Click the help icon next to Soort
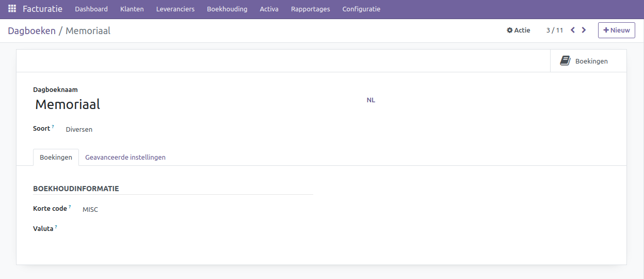The height and width of the screenshot is (279, 644). click(x=53, y=127)
